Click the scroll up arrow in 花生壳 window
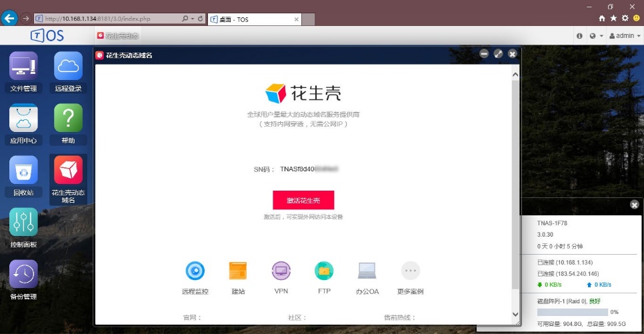Viewport: 644px width, 334px height. [515, 75]
